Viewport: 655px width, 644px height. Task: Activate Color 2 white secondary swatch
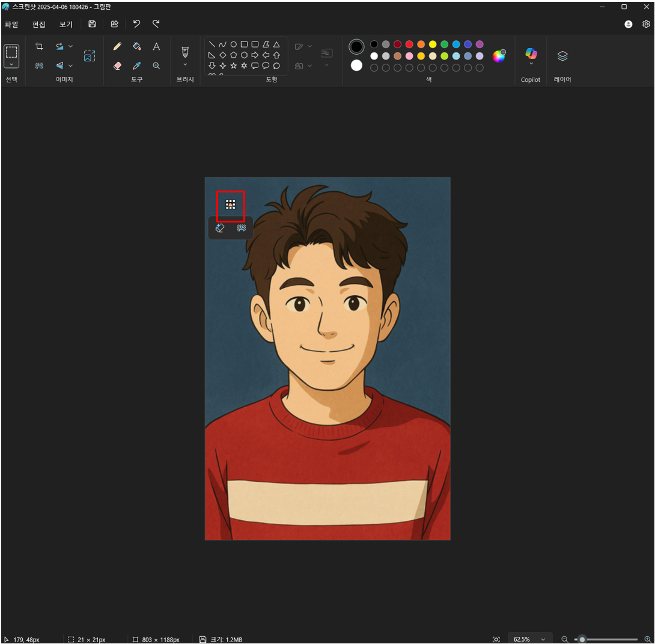pos(356,66)
